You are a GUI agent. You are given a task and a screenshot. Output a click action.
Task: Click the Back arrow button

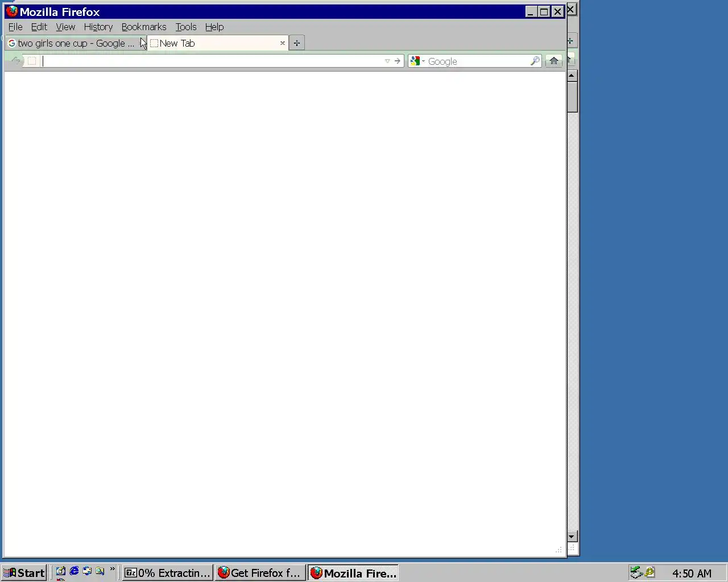point(15,61)
